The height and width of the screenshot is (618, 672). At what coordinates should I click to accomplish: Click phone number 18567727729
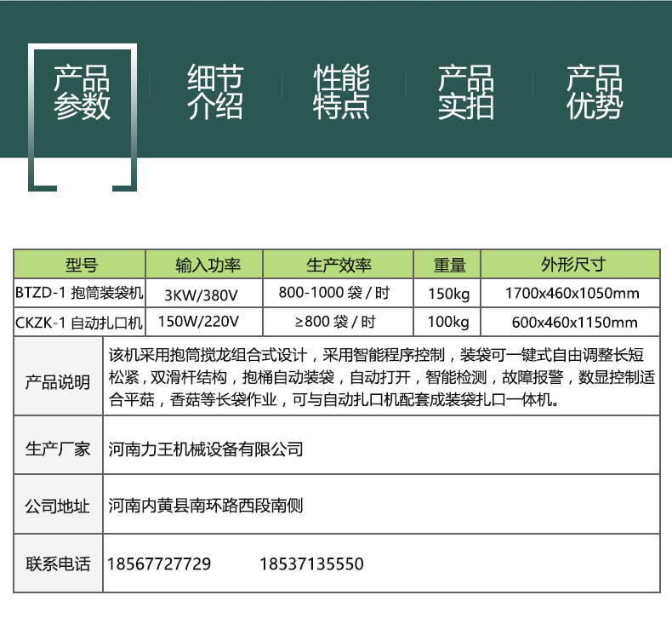[x=159, y=564]
